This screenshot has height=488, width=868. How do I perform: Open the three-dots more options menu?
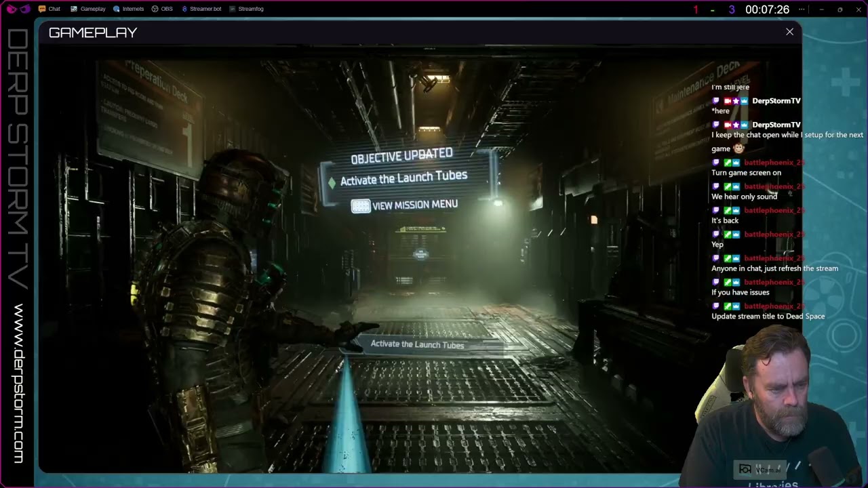(802, 9)
